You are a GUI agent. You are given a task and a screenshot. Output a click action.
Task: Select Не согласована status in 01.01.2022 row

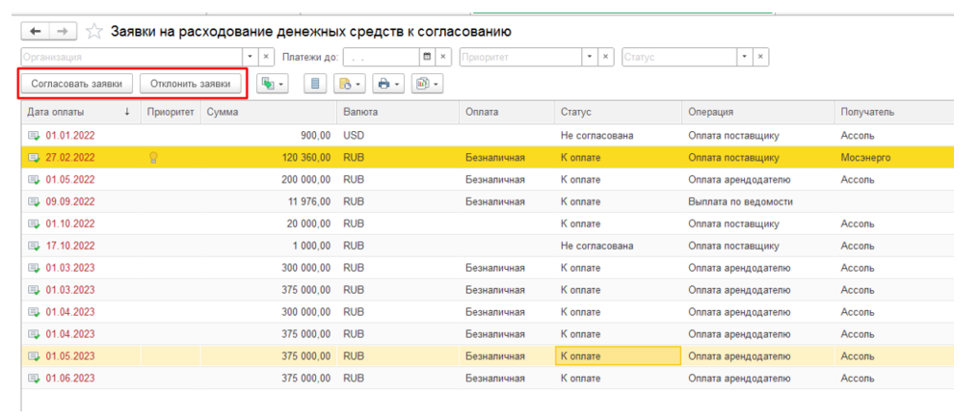tap(618, 136)
